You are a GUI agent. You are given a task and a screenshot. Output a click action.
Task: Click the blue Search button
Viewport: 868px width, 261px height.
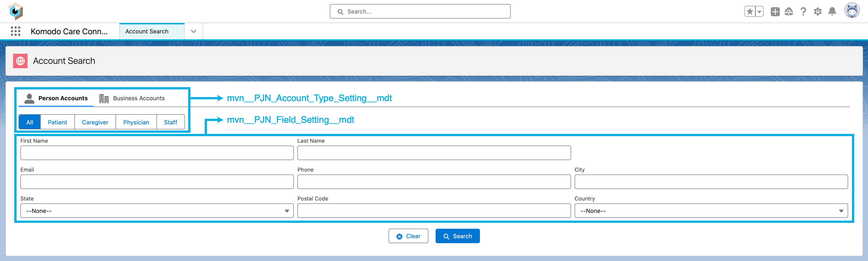(x=458, y=236)
